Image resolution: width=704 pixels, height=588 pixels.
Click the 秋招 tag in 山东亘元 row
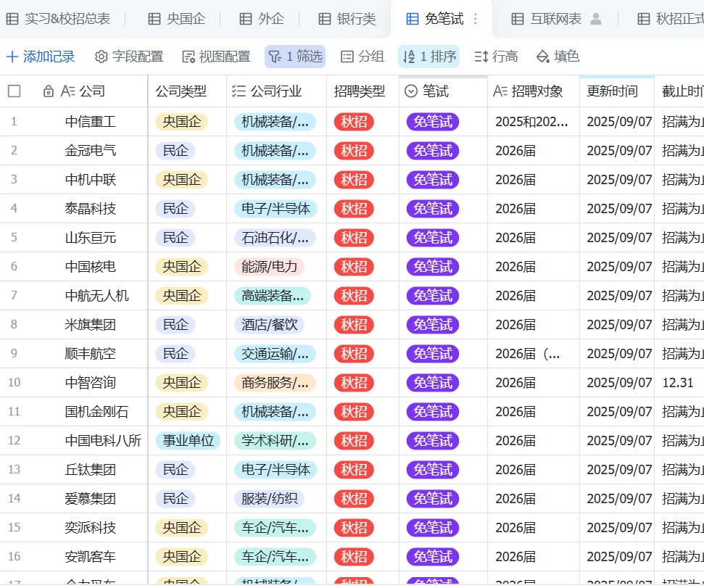(x=354, y=237)
